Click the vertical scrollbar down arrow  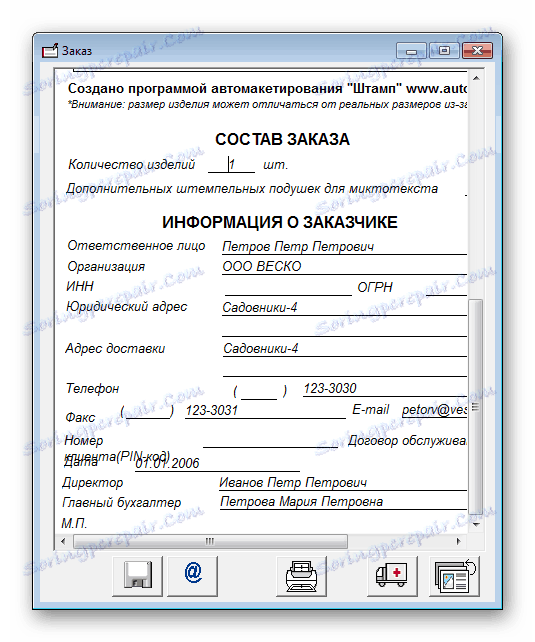coord(476,524)
